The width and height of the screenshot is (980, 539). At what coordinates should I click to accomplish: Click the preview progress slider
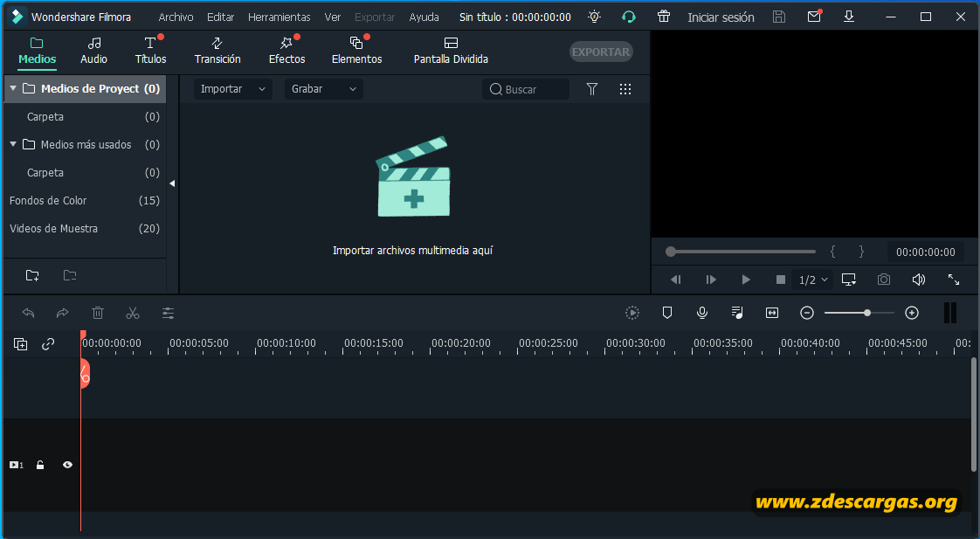point(741,252)
